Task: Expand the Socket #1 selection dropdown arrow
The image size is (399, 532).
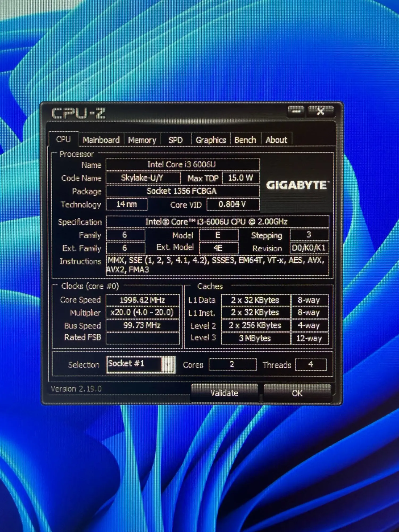Action: 168,364
